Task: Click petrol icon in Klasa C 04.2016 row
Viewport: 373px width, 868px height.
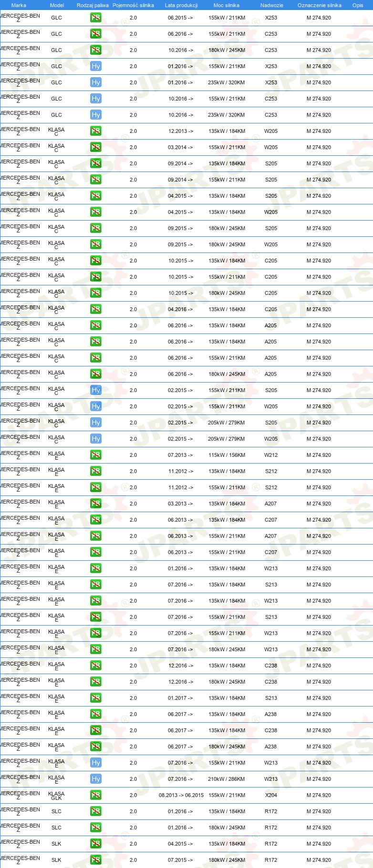Action: click(x=95, y=309)
